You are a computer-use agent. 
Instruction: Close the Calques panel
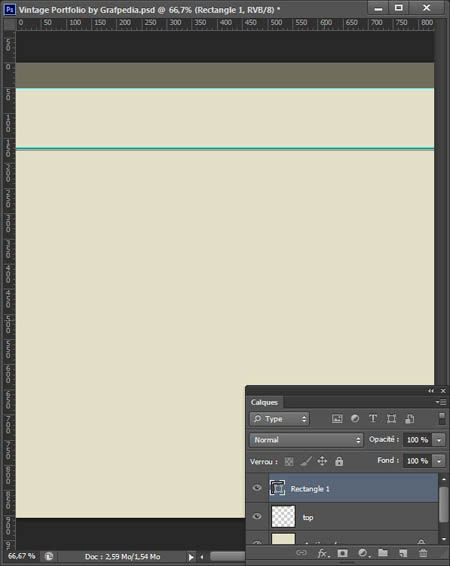coord(443,391)
